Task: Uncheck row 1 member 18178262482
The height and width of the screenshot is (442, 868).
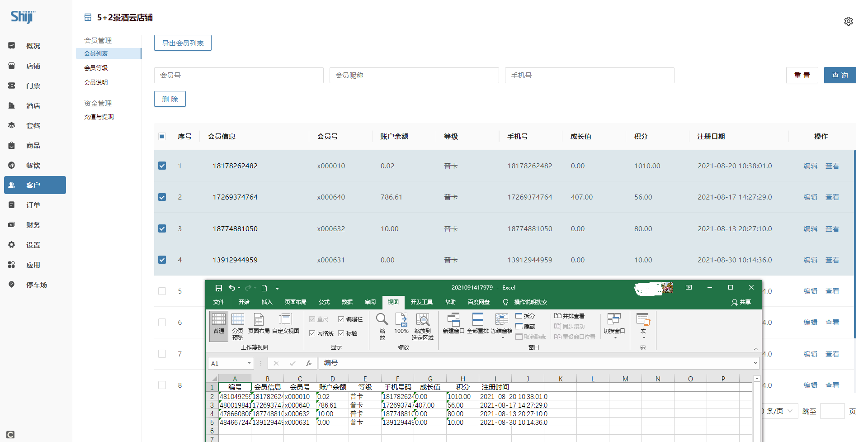Action: click(x=162, y=166)
